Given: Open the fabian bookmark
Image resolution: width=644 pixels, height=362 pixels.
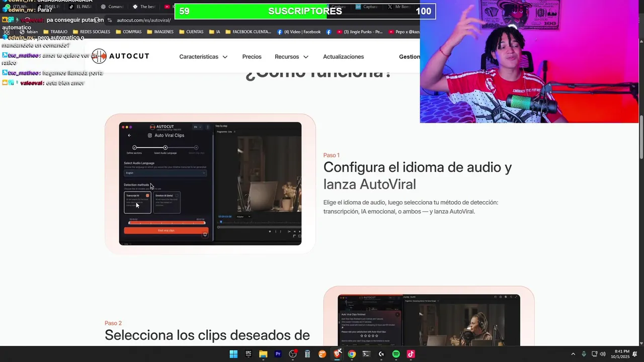Looking at the screenshot, I should coord(29,32).
